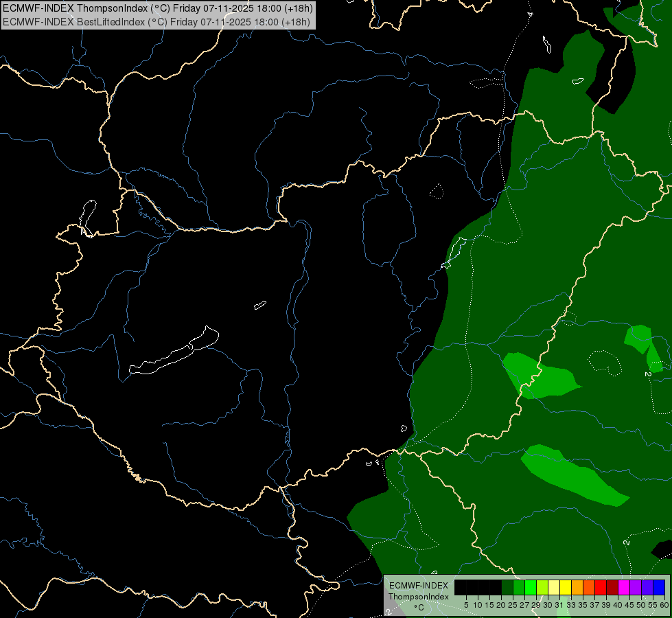Click the bright red 37–39 legend swatch
The height and width of the screenshot is (618, 672).
(x=601, y=587)
